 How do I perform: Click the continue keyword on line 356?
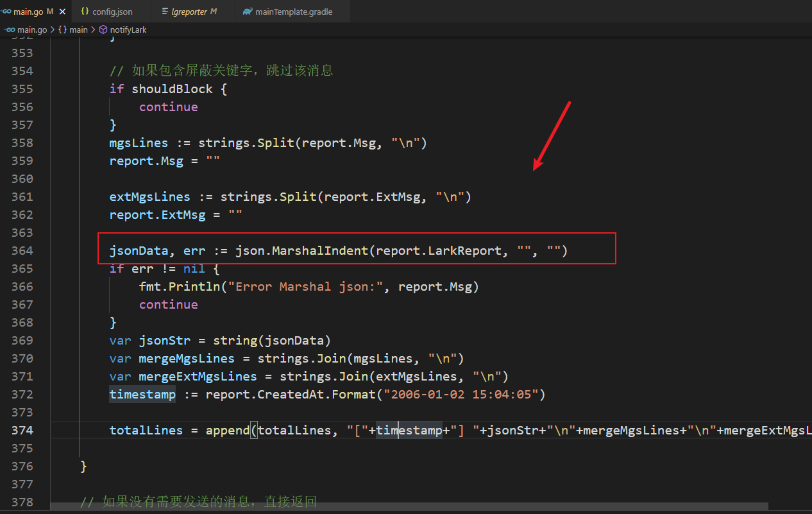[169, 107]
